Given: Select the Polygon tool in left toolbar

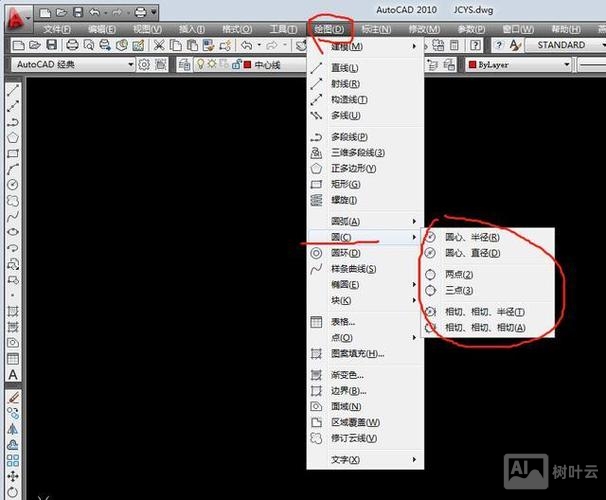Looking at the screenshot, I should click(x=13, y=138).
